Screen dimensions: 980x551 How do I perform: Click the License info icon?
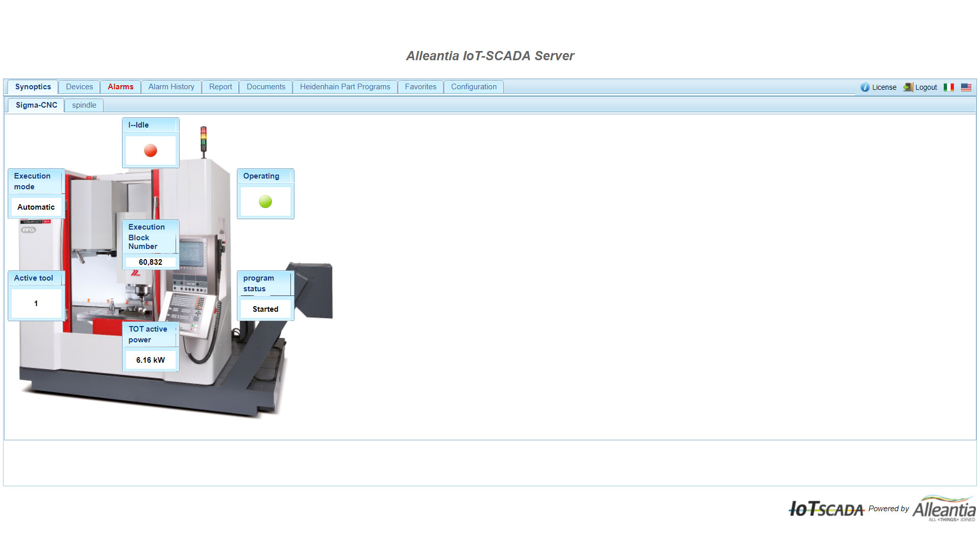click(x=865, y=87)
